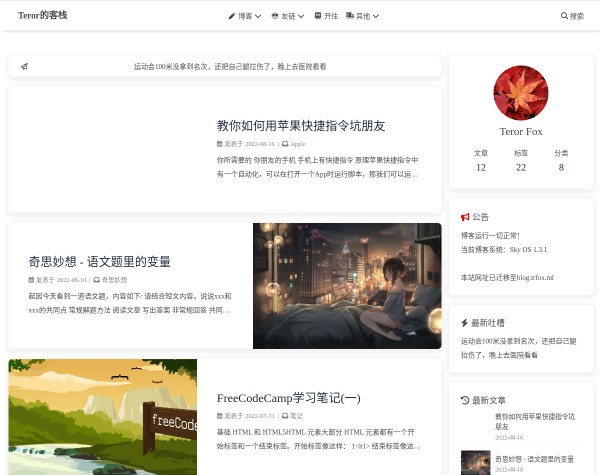Open the 其他 dropdown chevron
This screenshot has height=475, width=600.
pos(375,17)
